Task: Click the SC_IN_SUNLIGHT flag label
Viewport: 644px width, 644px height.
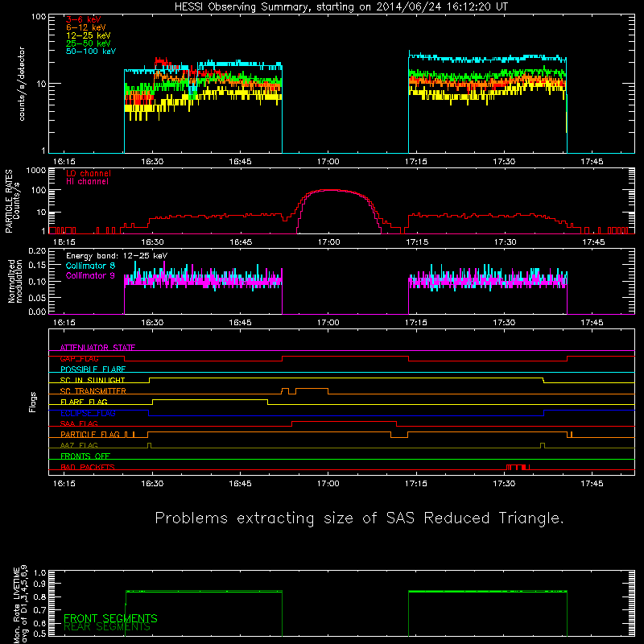Action: 93,380
